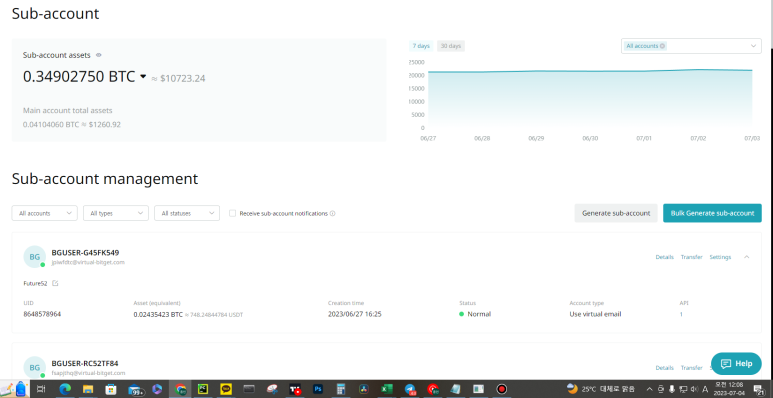This screenshot has height=398, width=773.
Task: Open Microsoft Store from taskbar
Action: [x=111, y=389]
